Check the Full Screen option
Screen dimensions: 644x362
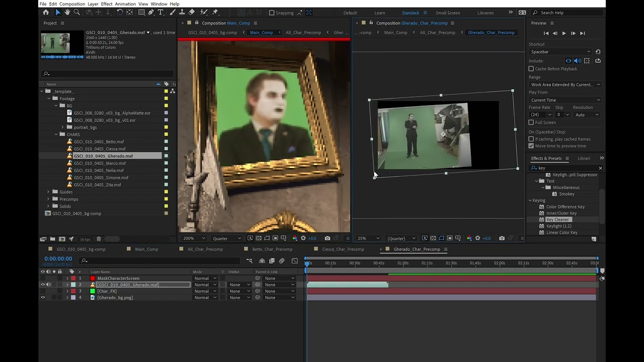(531, 123)
